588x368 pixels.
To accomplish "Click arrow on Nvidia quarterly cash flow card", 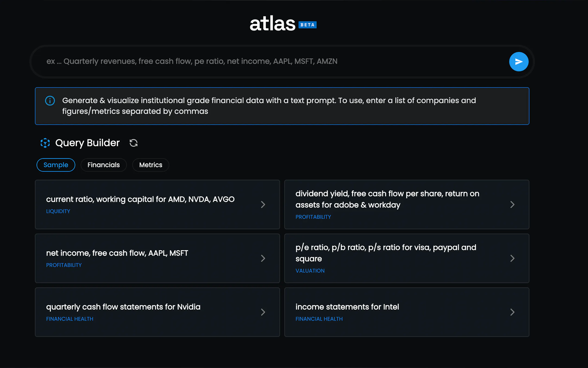I will pos(263,312).
